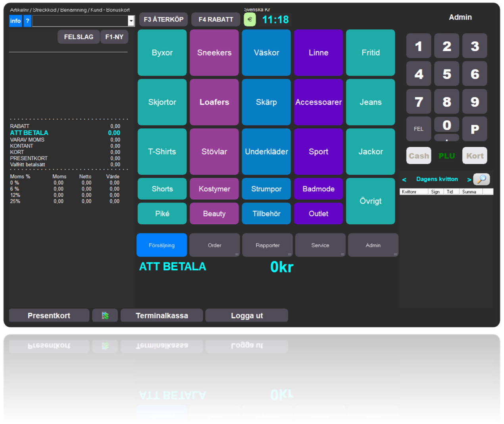Open the Admin tab
Viewport: 504px width, 424px height.
373,245
